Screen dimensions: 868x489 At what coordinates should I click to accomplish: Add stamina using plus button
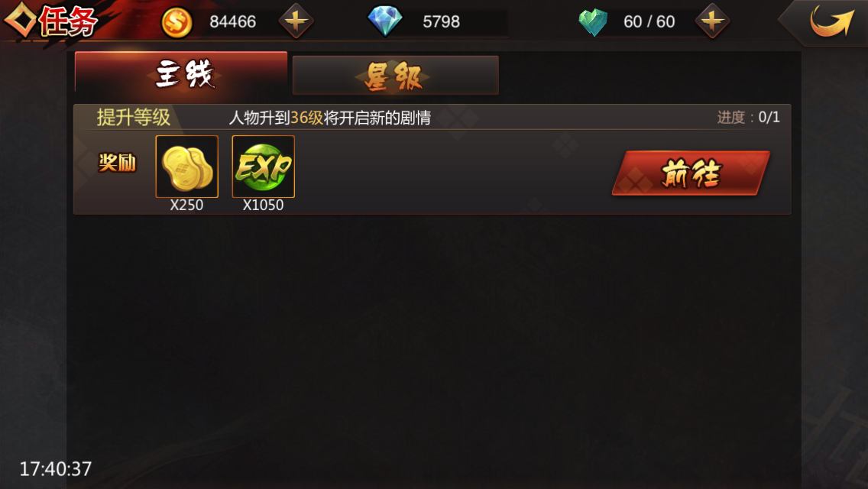[x=712, y=21]
